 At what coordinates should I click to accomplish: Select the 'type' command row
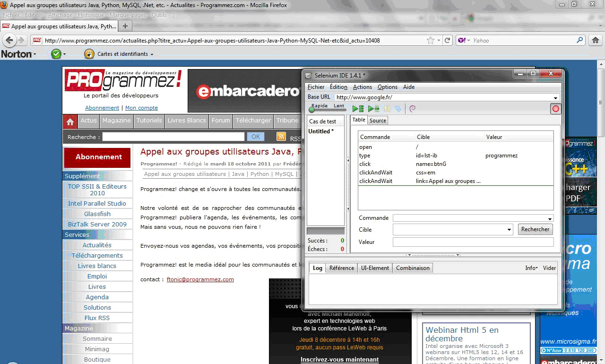[456, 156]
